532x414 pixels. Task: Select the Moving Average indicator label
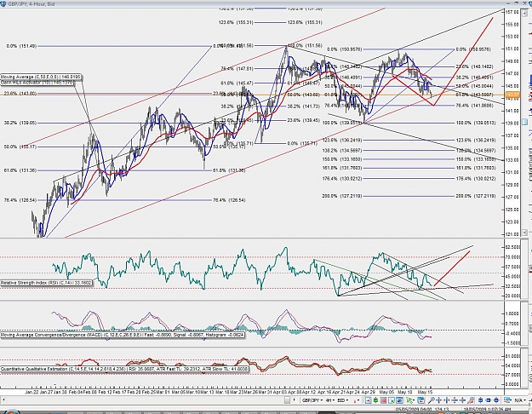click(x=41, y=78)
